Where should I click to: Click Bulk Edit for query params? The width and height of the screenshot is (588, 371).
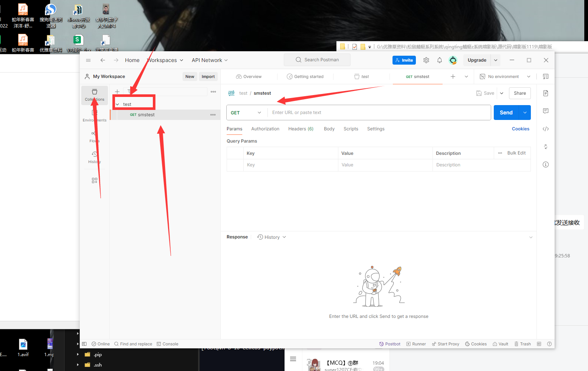pos(516,153)
